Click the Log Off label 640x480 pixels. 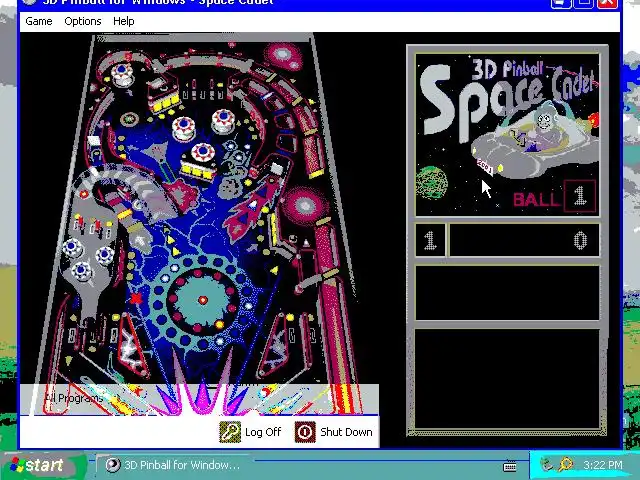pyautogui.click(x=263, y=432)
